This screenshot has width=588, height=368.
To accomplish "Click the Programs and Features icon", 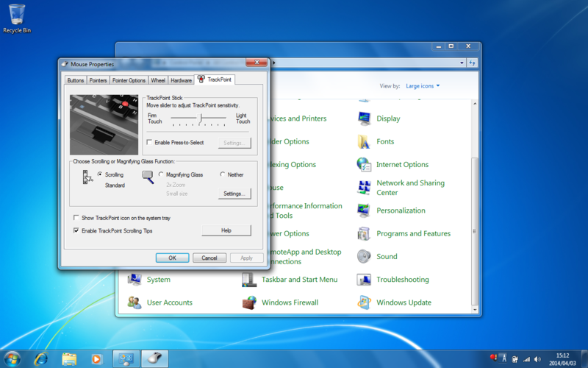I will point(364,233).
